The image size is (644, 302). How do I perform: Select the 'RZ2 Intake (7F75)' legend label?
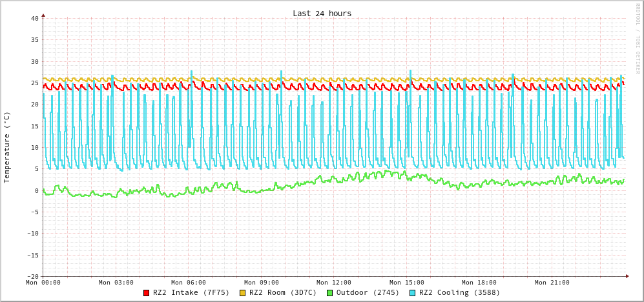(191, 293)
